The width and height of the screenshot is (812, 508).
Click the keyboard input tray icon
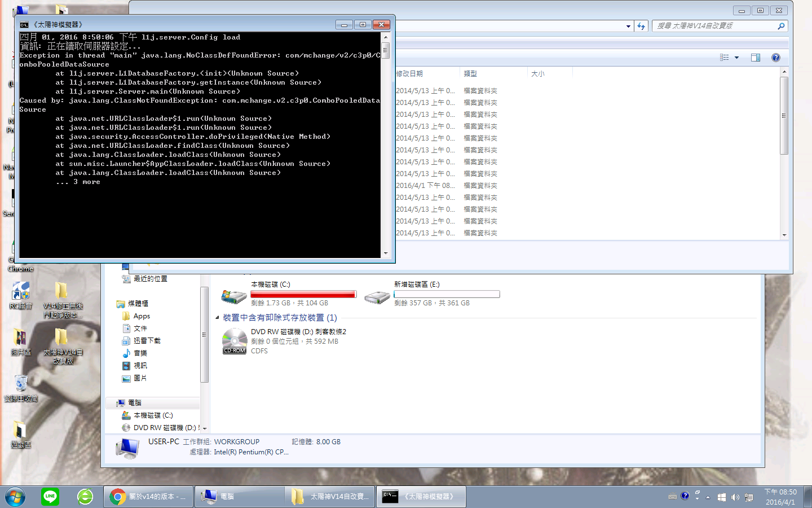point(672,497)
